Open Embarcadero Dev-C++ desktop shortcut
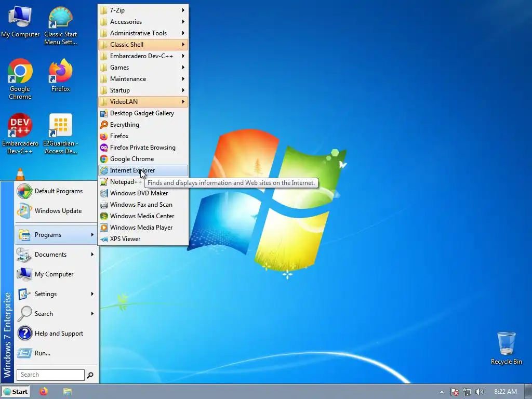Viewport: 532px width, 399px height. pos(20,134)
